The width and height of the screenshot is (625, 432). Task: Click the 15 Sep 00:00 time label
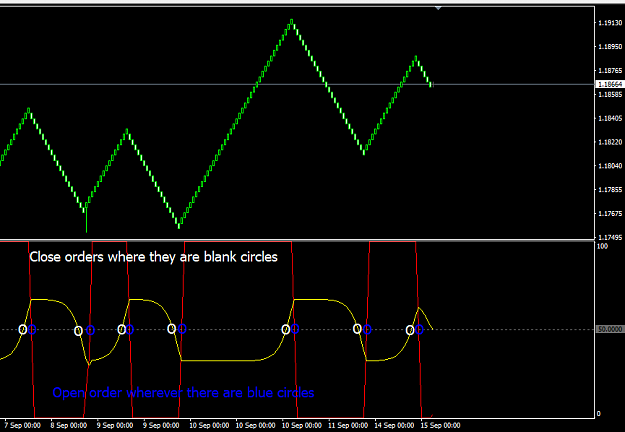click(440, 425)
